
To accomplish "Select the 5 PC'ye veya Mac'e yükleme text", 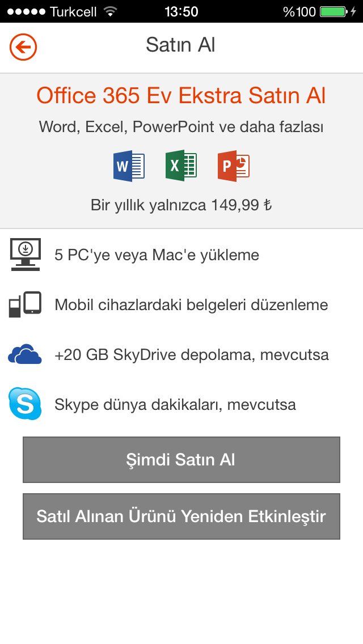I will coord(157,255).
